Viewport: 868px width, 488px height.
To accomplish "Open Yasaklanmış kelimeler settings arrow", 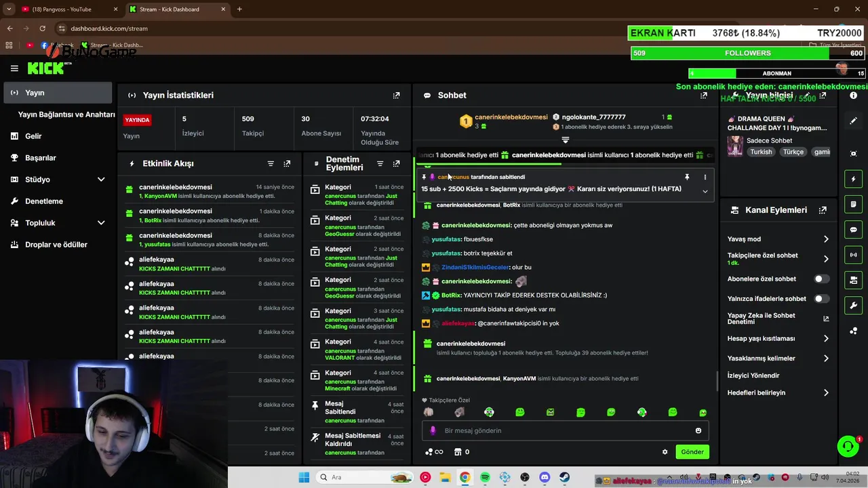I will point(826,359).
